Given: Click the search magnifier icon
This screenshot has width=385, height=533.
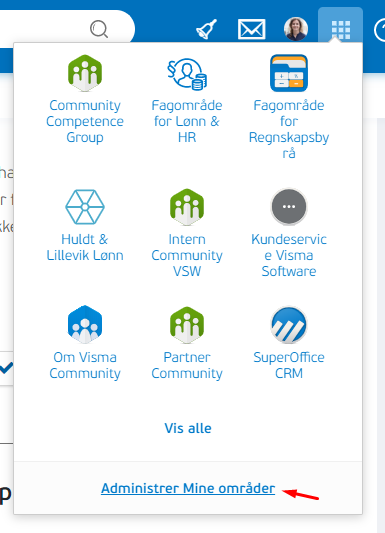Looking at the screenshot, I should pos(99,29).
